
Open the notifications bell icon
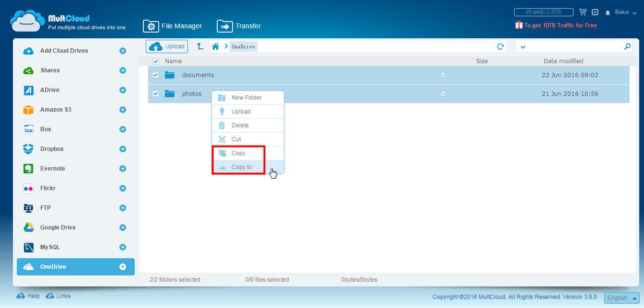(x=608, y=12)
